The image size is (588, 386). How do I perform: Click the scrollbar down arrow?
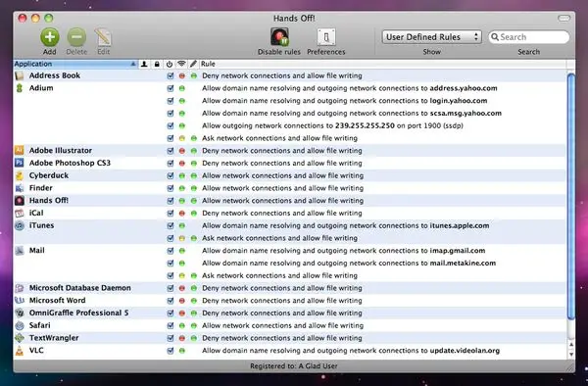[x=571, y=354]
